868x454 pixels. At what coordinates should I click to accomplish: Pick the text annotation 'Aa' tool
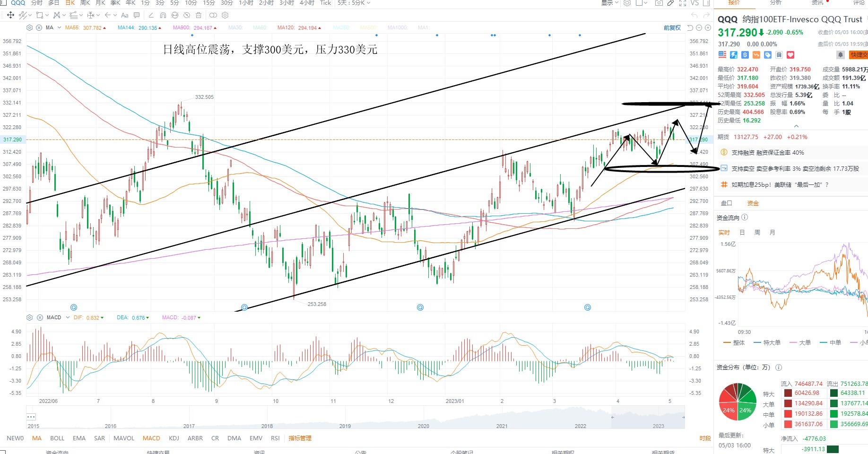click(x=125, y=15)
